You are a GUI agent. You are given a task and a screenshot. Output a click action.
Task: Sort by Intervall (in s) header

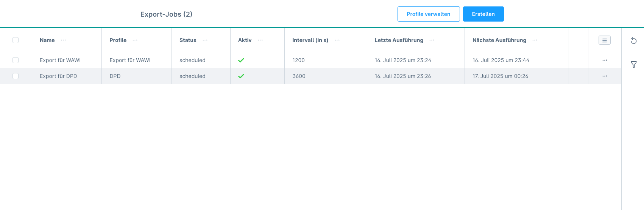(310, 40)
